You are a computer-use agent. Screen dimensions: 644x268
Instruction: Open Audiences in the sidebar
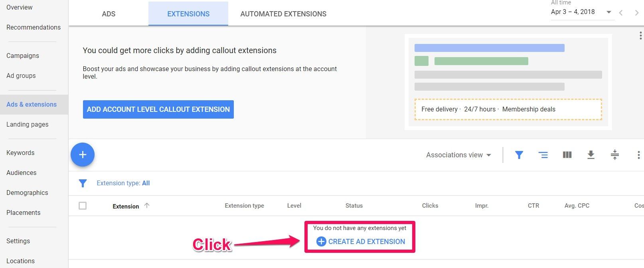coord(22,173)
